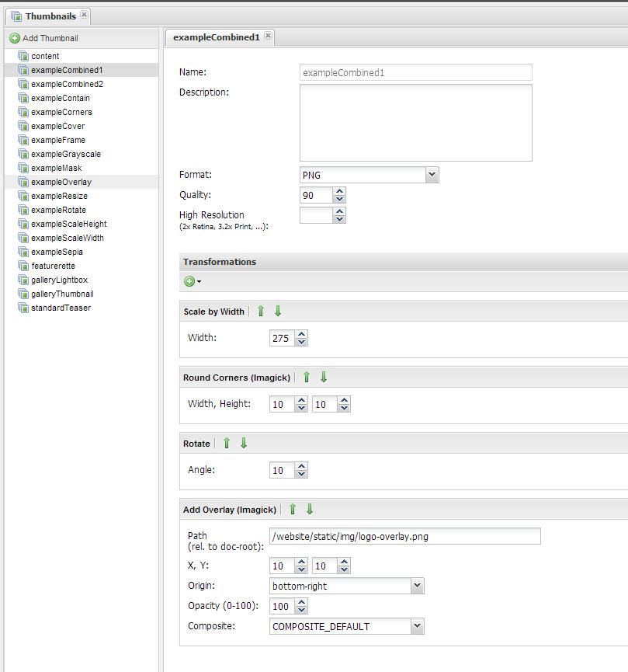This screenshot has width=628, height=672.
Task: Expand the Format dropdown
Action: 432,176
